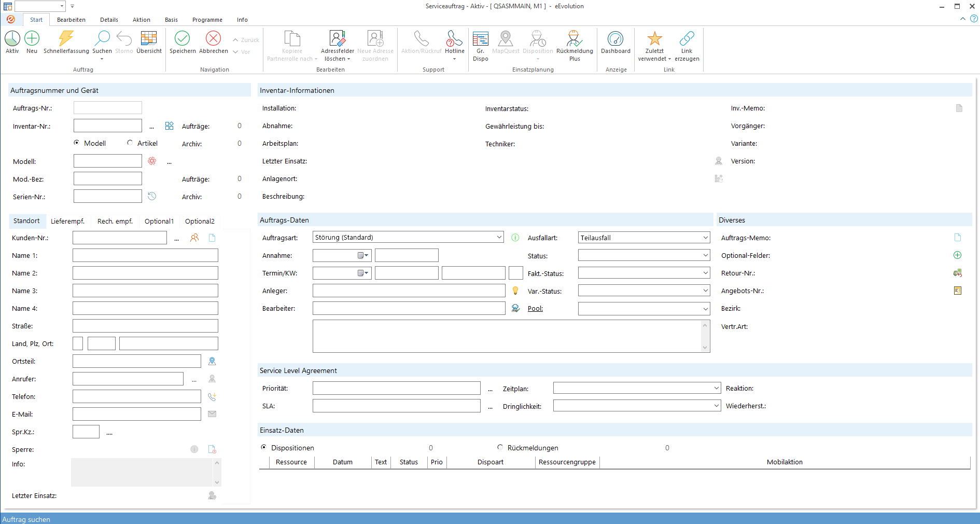Click the Retour-Nr. truck icon

click(x=958, y=273)
